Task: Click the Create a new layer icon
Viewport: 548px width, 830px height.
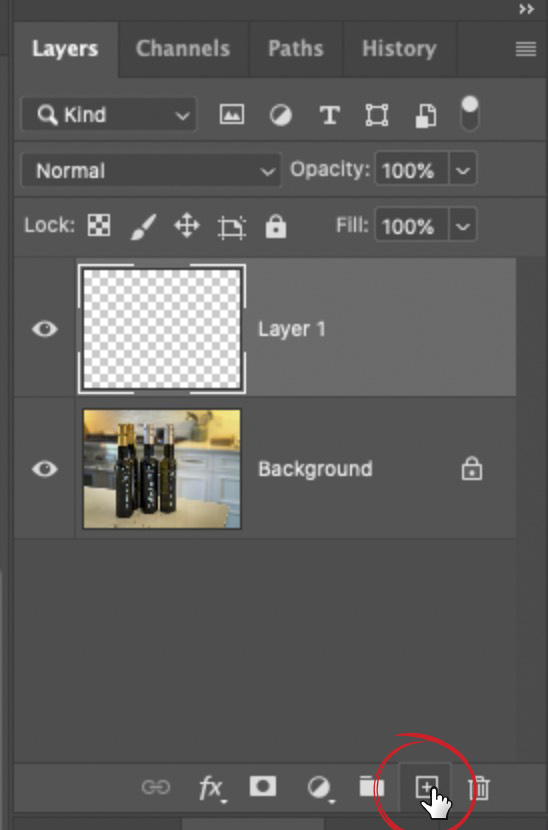Action: 427,787
